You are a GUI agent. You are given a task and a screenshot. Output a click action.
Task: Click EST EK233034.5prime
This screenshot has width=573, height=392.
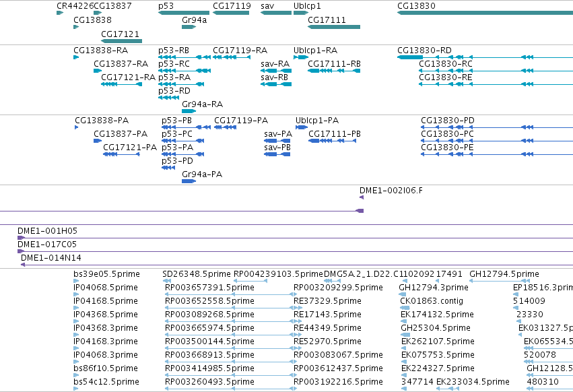pyautogui.click(x=473, y=382)
